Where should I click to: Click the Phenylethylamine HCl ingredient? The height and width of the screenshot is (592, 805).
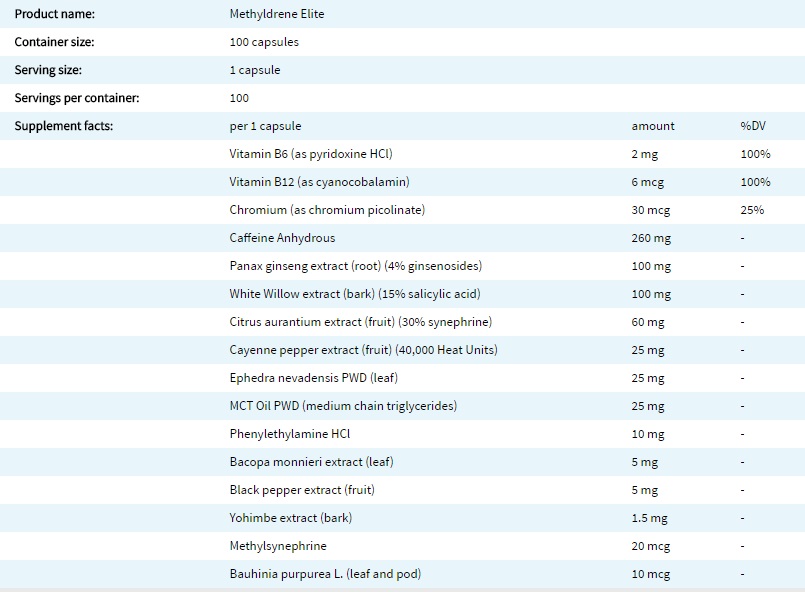(290, 434)
